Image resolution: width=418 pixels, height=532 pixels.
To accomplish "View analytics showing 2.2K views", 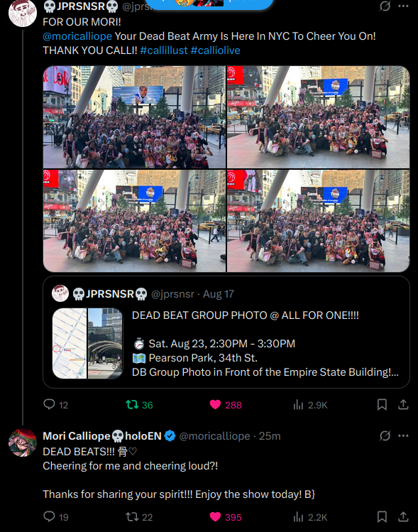I will coord(310,517).
